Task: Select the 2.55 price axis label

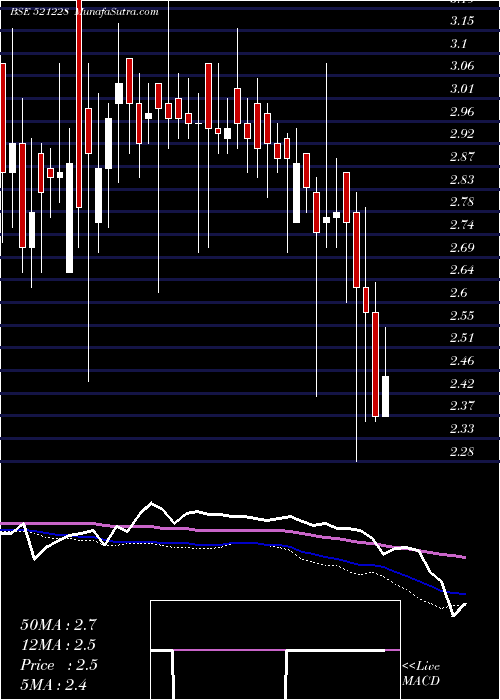Action: (462, 315)
